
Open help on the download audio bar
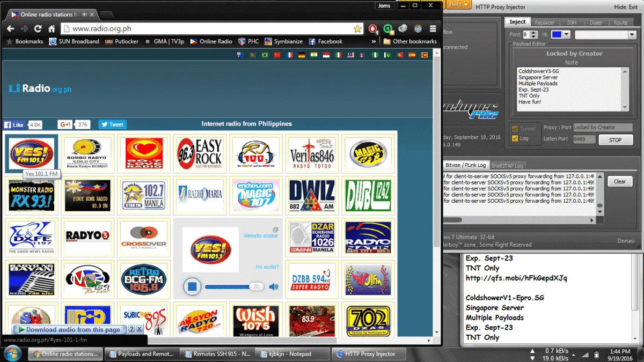pyautogui.click(x=131, y=329)
